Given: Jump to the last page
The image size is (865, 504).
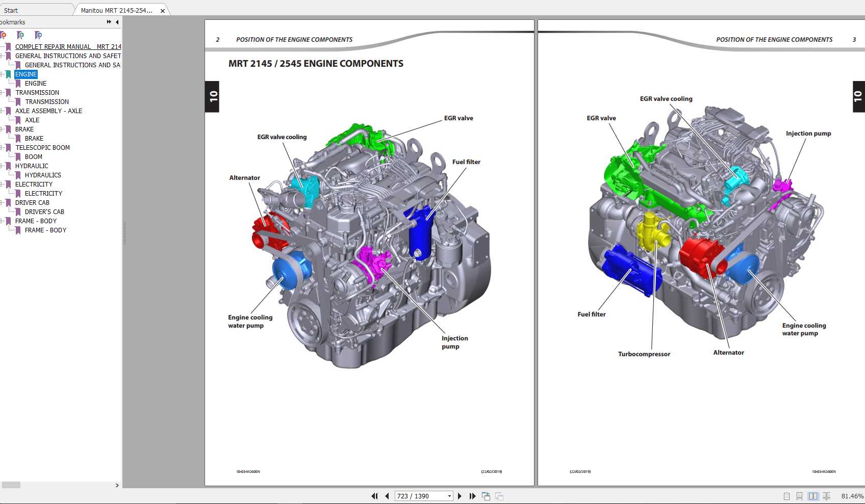Looking at the screenshot, I should (x=472, y=496).
